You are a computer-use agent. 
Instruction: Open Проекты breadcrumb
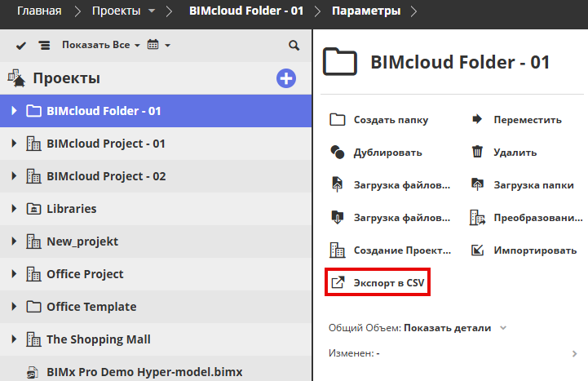117,11
